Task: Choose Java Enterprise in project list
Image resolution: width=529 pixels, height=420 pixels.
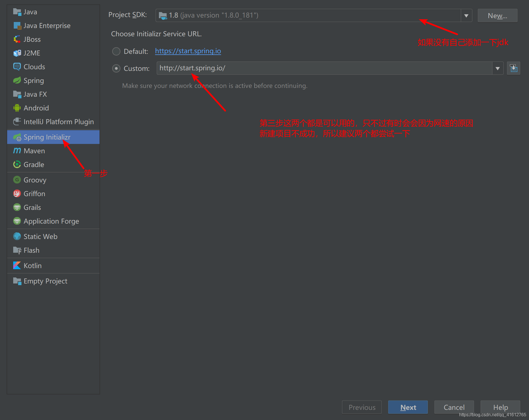Action: [47, 26]
